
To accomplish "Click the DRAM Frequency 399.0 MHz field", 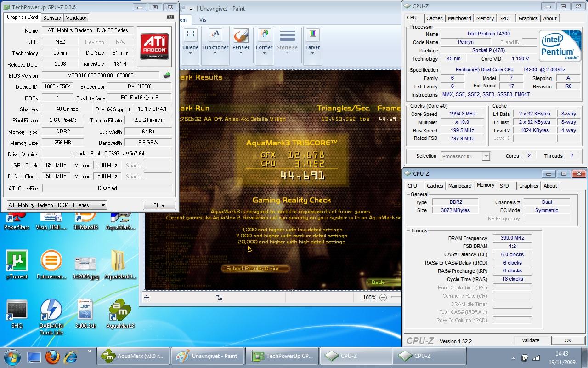I will [x=513, y=238].
